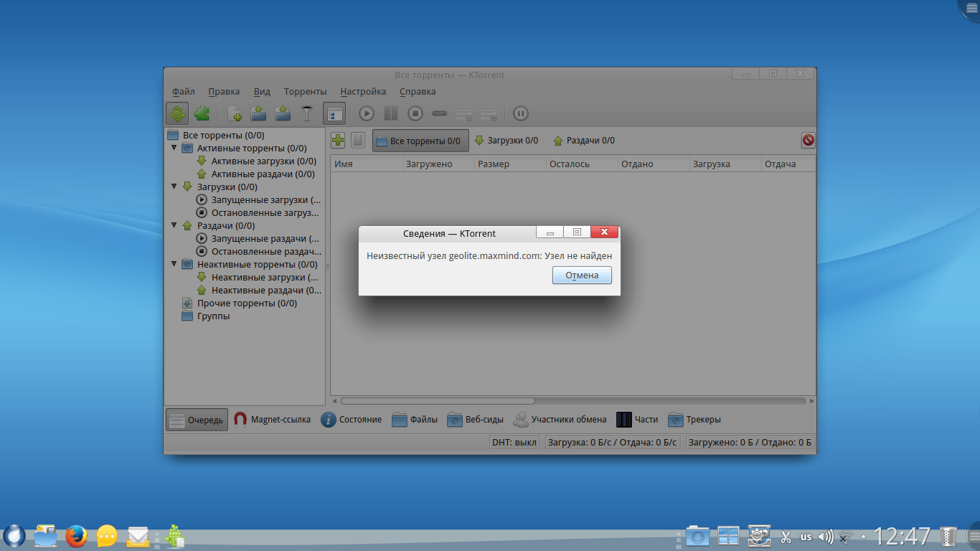This screenshot has height=551, width=980.
Task: Launch Firefox from the taskbar
Action: 76,536
